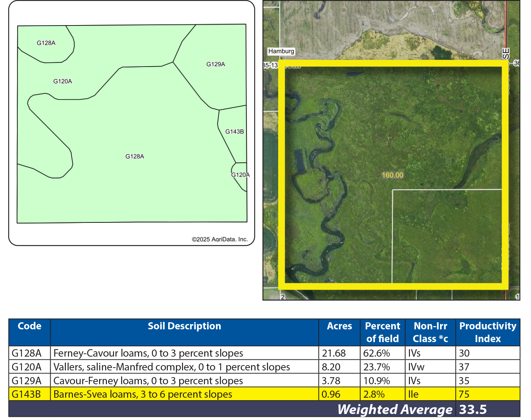The height and width of the screenshot is (420, 531).
Task: Select the Non-Irr Class column header
Action: (x=430, y=332)
